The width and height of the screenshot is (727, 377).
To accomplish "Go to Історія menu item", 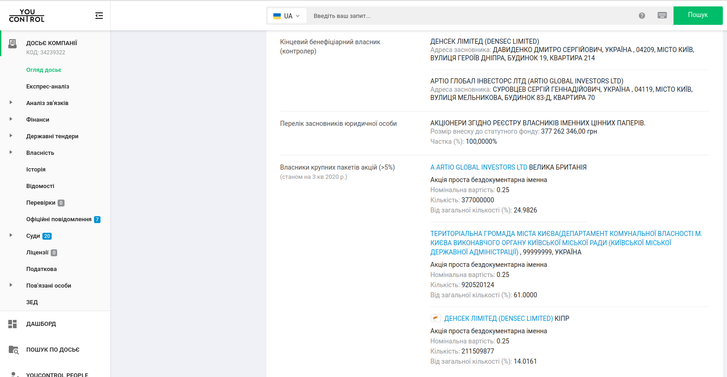I will 36,170.
